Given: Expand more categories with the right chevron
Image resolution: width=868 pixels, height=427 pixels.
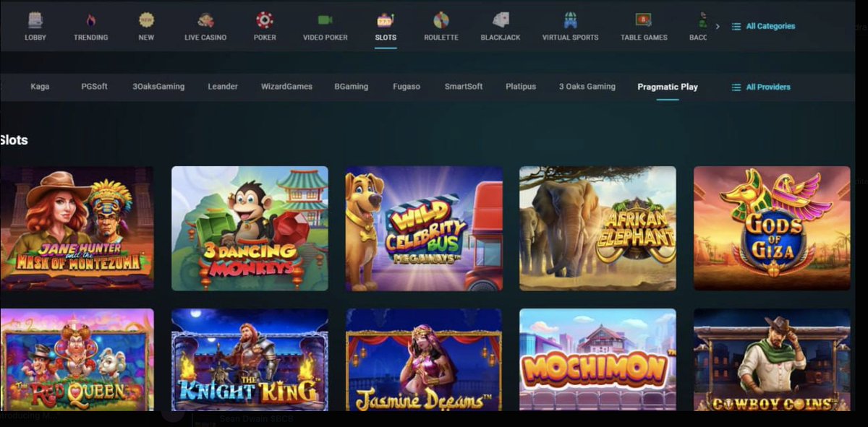Looking at the screenshot, I should click(x=718, y=27).
